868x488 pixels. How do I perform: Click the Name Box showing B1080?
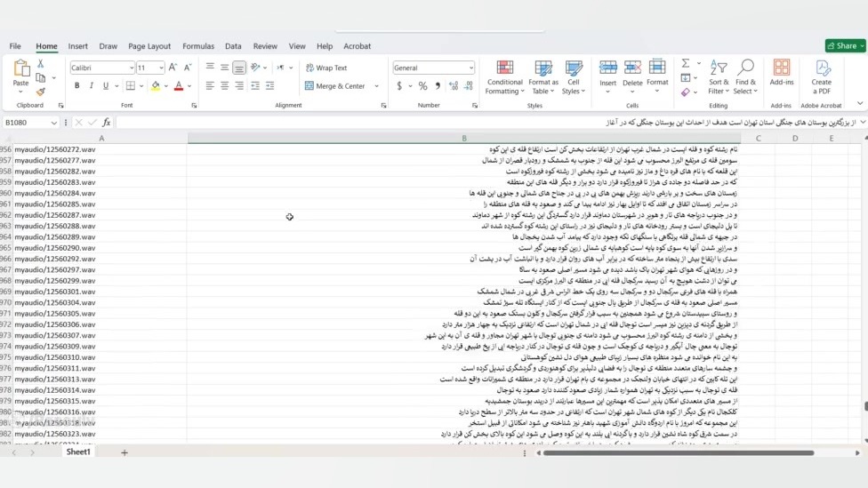coord(26,123)
